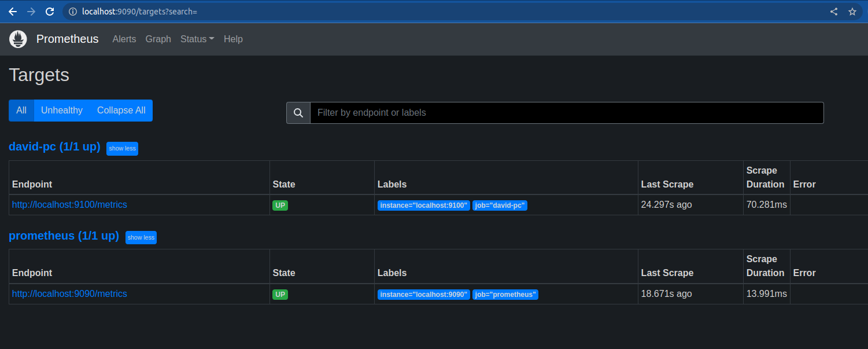This screenshot has width=868, height=349.
Task: Collapse david-pc group with show less
Action: (x=122, y=149)
